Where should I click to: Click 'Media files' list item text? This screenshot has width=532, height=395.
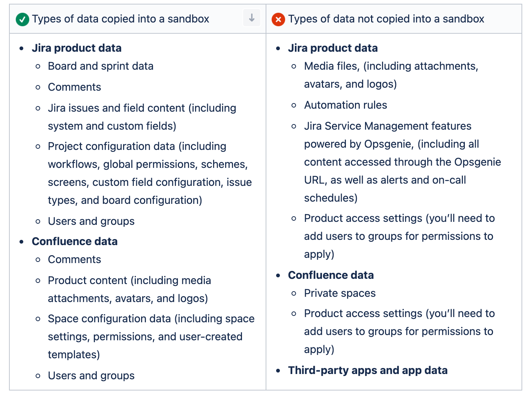[x=391, y=75]
